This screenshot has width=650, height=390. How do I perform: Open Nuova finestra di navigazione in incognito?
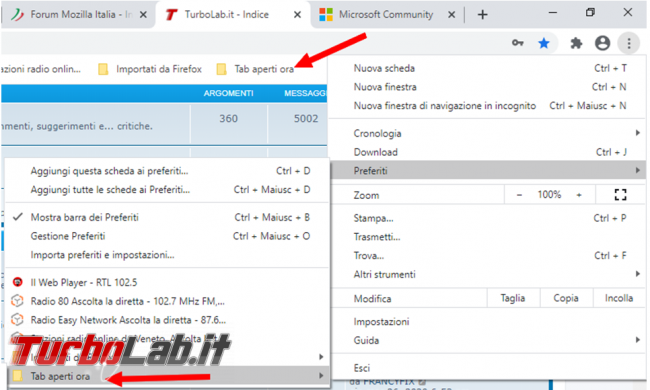tap(488, 106)
